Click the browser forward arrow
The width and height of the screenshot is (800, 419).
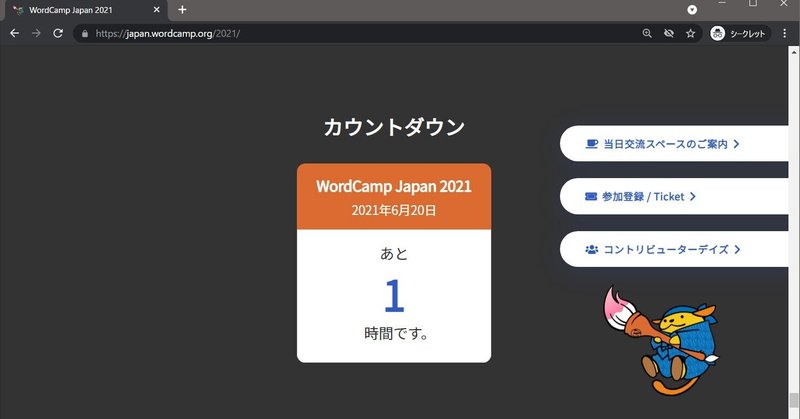(36, 33)
